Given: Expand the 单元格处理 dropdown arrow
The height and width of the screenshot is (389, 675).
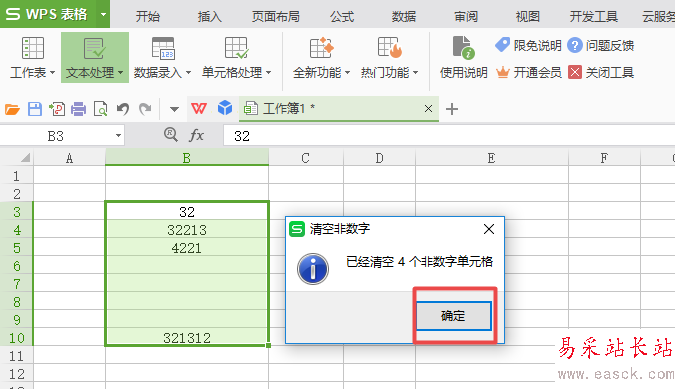Looking at the screenshot, I should [x=269, y=73].
